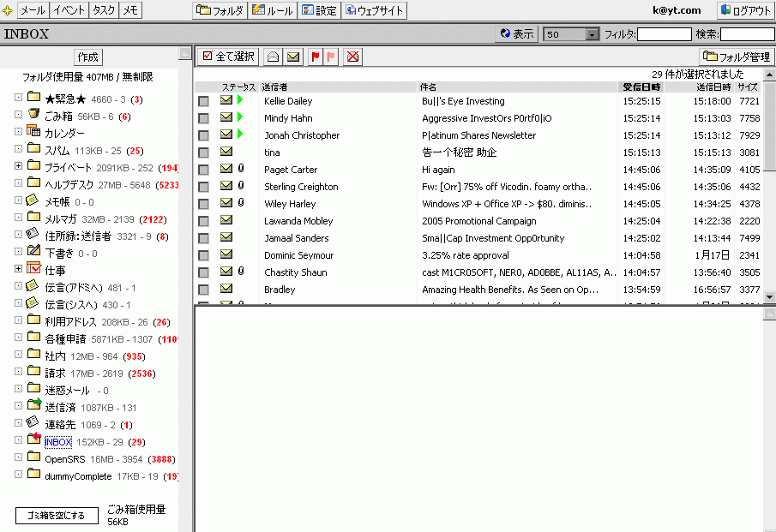Select the checkbox for Dominic Seymour's email
Screen dimensions: 776x532
click(203, 255)
